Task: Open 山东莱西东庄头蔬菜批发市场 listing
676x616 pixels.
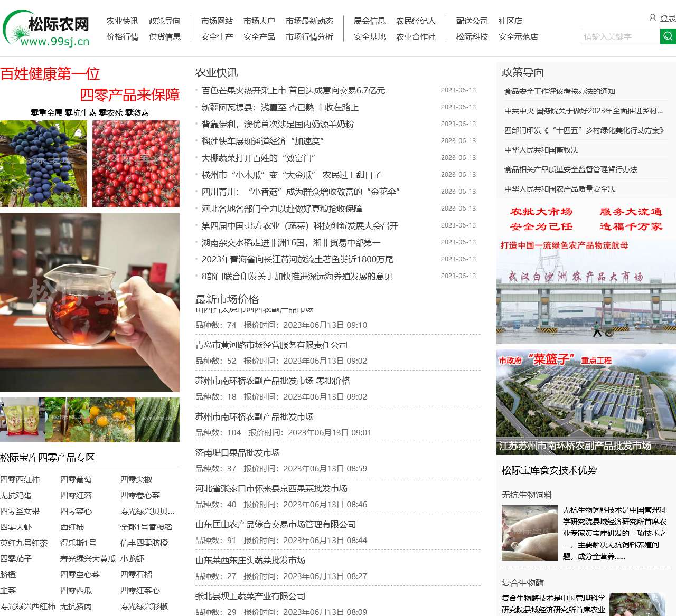Action: point(250,561)
